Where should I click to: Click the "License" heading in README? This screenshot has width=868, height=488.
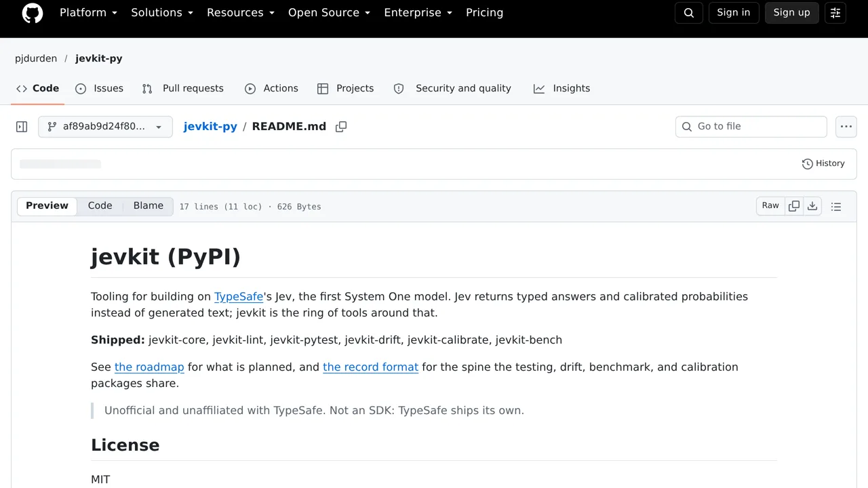125,445
